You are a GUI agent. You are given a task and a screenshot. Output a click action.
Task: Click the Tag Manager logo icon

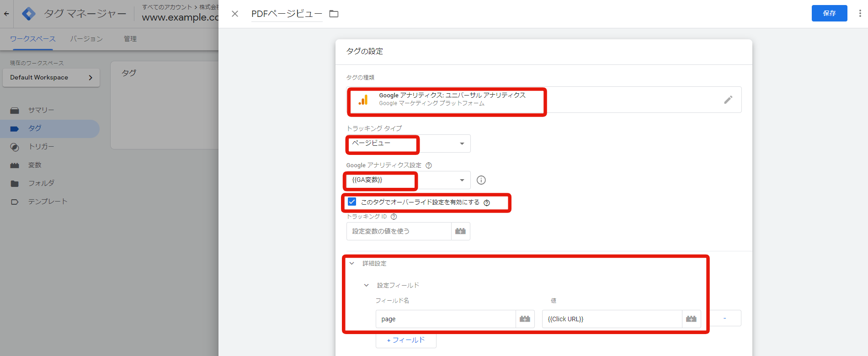coord(29,14)
